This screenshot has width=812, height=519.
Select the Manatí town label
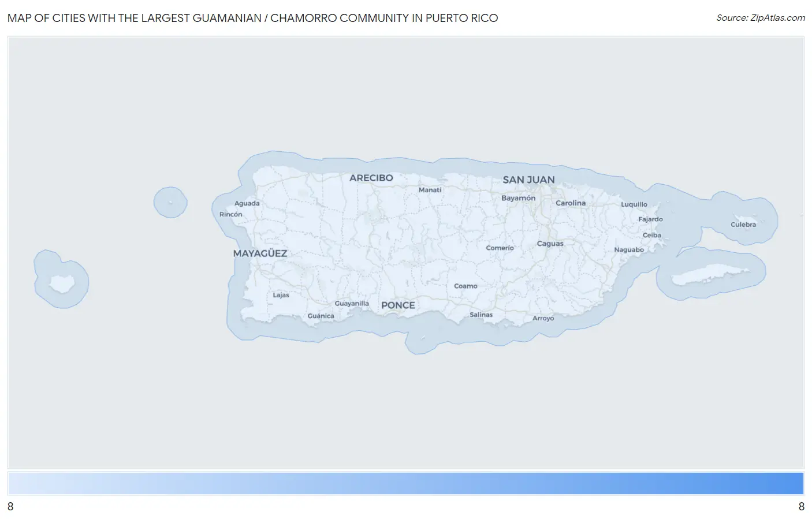coord(430,190)
